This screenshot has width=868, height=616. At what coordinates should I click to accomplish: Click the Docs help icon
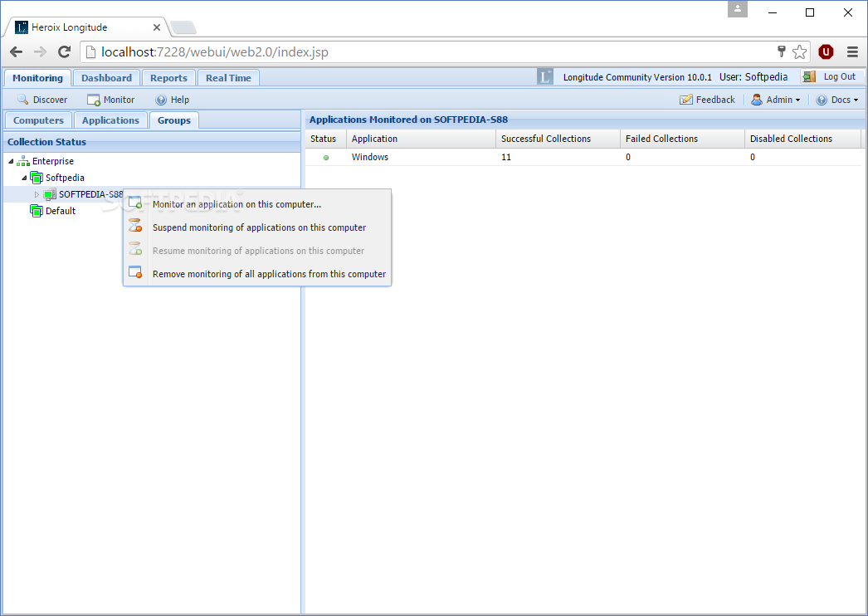(x=822, y=100)
